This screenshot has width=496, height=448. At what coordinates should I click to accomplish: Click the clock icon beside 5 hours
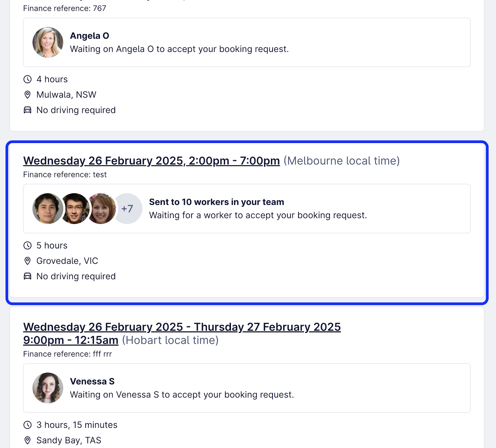(28, 246)
